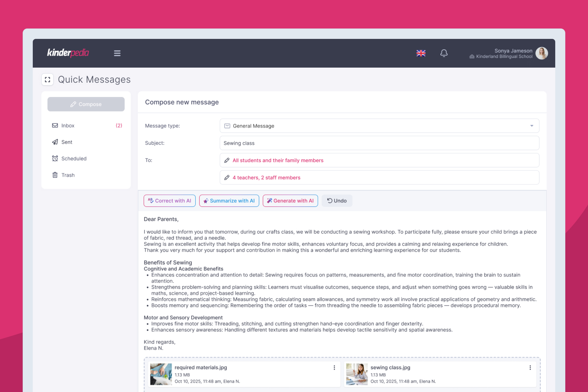Screen dimensions: 588x392
Task: Click Summarize with AI
Action: [x=229, y=201]
